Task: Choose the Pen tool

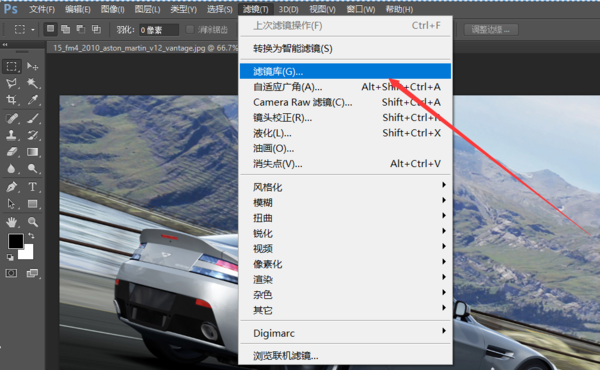Action: 11,187
